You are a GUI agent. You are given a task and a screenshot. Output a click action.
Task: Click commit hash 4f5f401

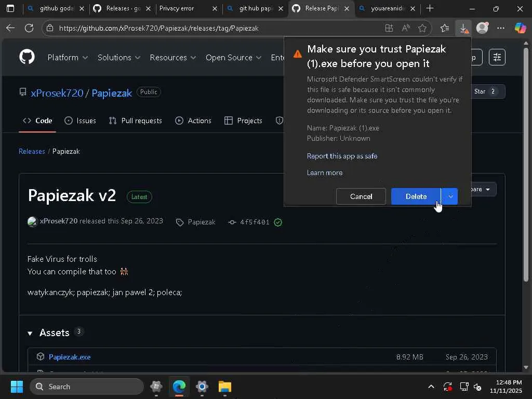[x=255, y=222]
